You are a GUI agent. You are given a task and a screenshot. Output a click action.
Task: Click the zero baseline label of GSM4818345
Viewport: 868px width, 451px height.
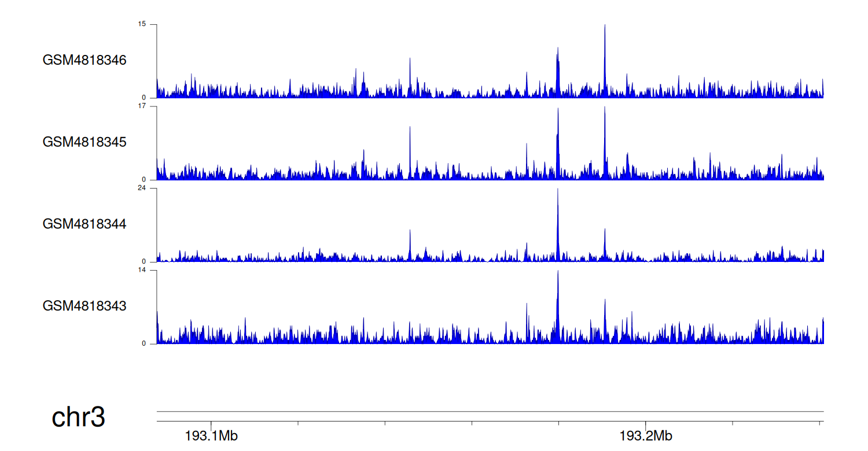144,180
